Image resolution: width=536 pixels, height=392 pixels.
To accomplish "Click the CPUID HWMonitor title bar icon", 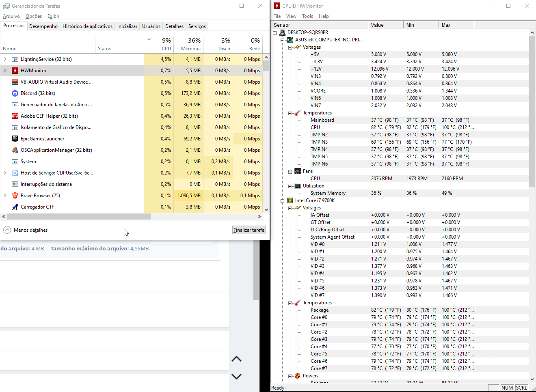I will click(277, 6).
